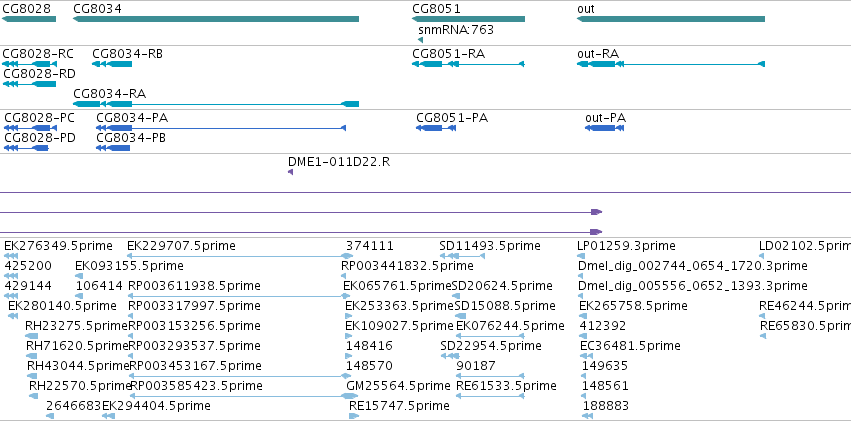Select the EK253363.5prime label
The width and height of the screenshot is (851, 421).
[399, 305]
